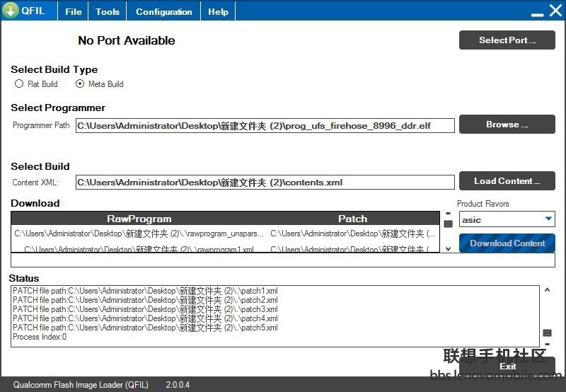566x392 pixels.
Task: Browse for a programmer file
Action: coord(507,124)
